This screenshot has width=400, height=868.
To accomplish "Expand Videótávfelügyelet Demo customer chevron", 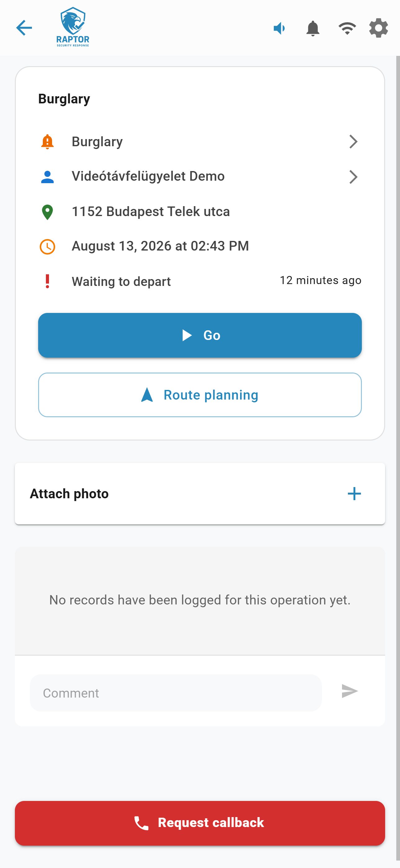I will pyautogui.click(x=353, y=177).
